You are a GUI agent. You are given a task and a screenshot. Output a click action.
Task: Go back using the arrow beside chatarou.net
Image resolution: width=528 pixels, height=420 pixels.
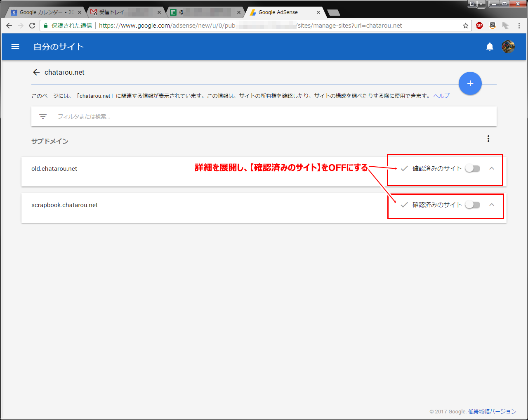click(x=36, y=72)
